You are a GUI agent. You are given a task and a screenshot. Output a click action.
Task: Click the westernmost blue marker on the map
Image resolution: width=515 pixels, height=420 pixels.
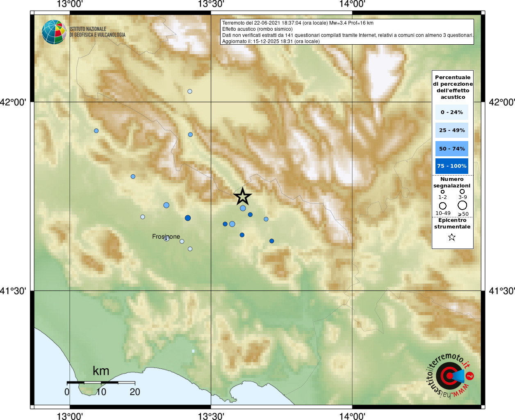click(96, 131)
